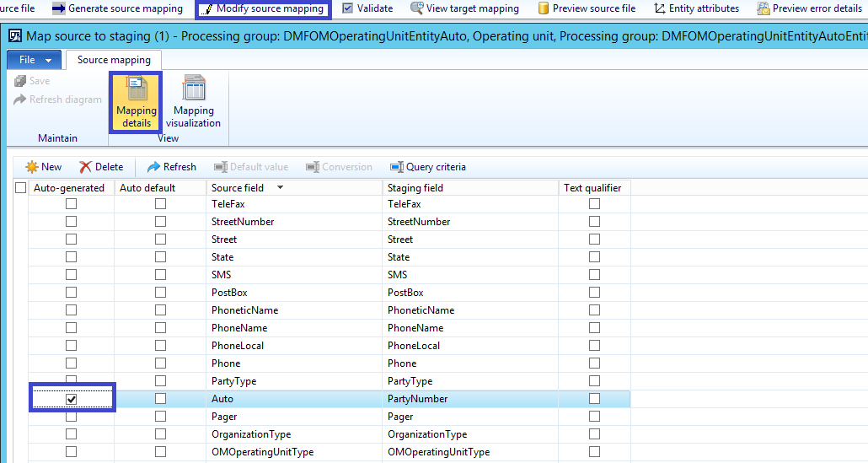Click Preview source file button

(587, 8)
